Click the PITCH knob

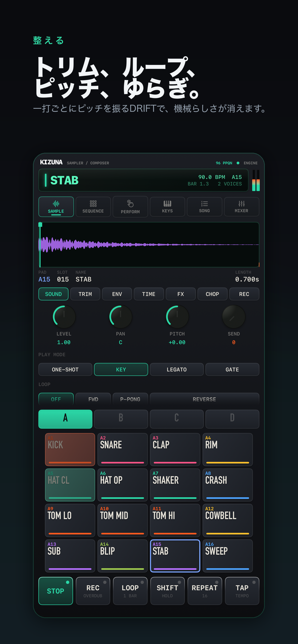click(177, 317)
